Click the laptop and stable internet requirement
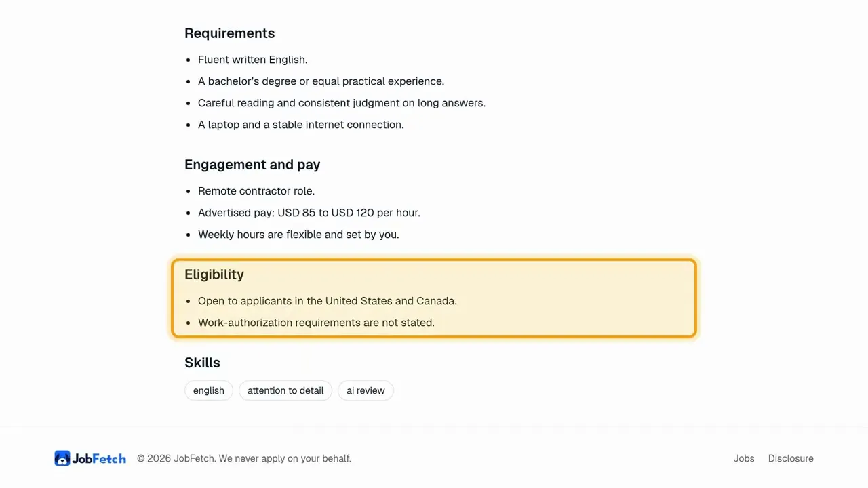This screenshot has height=488, width=868. coord(301,125)
